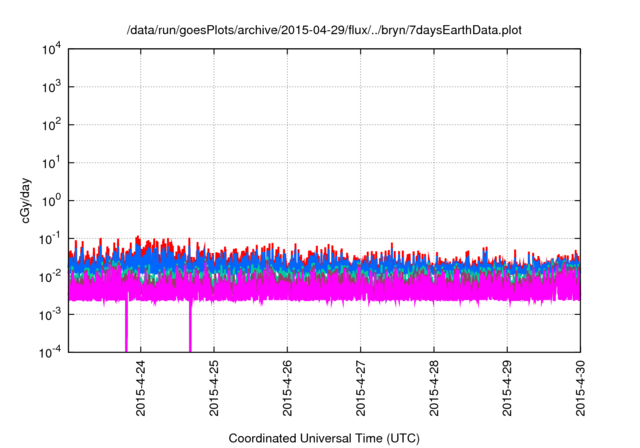The image size is (640, 448).
Task: Select the 2015-4-29 date tick label
Action: click(507, 388)
